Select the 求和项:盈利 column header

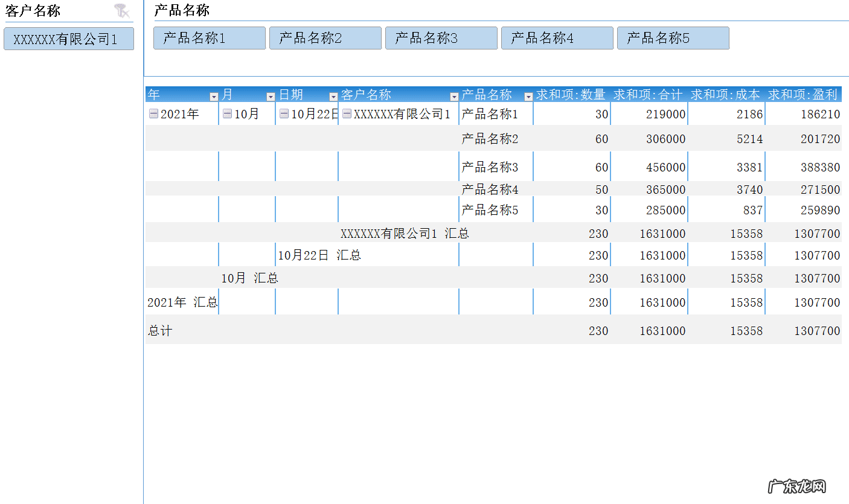tap(803, 95)
